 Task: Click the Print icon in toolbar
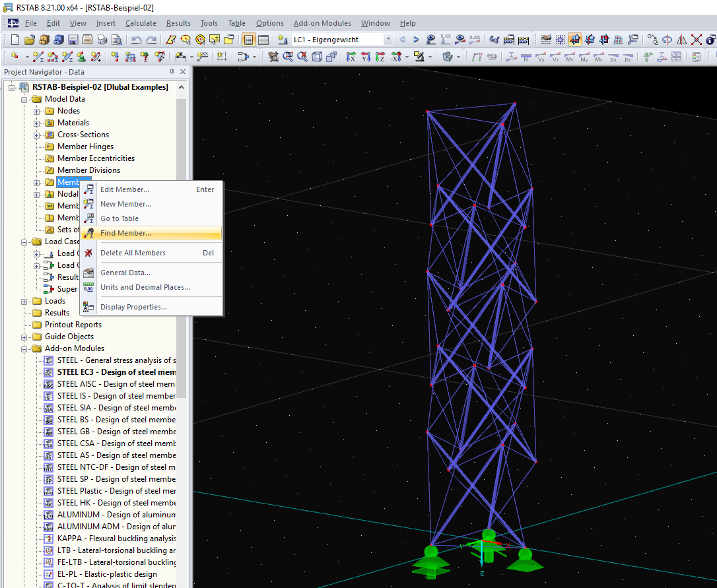click(x=102, y=40)
